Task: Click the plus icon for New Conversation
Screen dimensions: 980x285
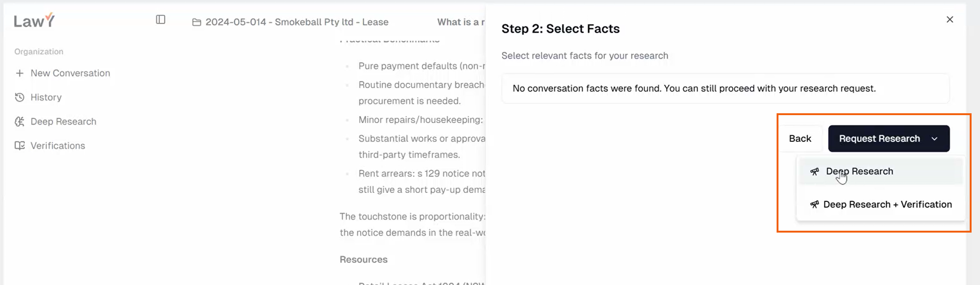Action: (20, 73)
